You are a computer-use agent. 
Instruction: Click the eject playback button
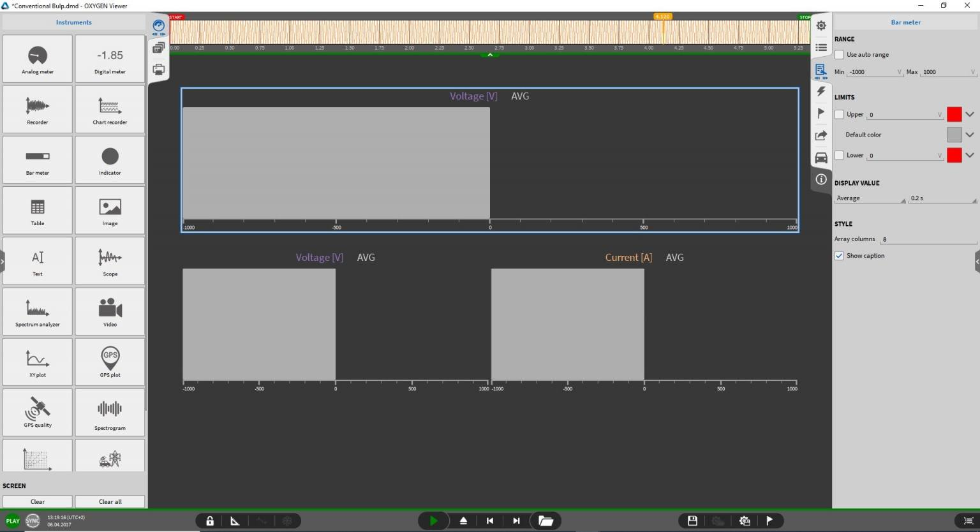464,521
